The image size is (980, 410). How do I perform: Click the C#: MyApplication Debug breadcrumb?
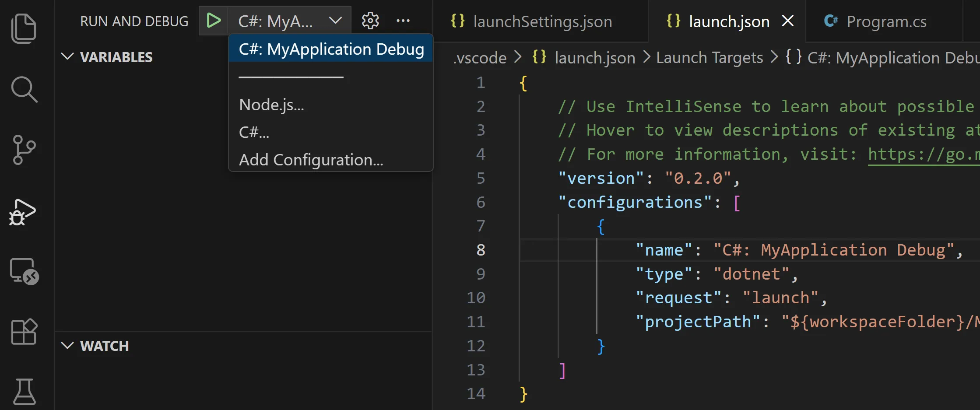(893, 58)
